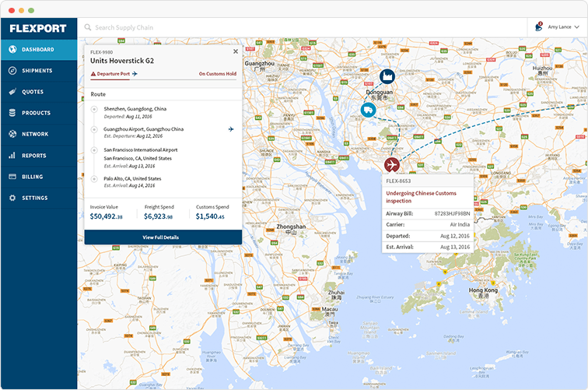
Task: Go to Shipments in sidebar
Action: tap(39, 71)
